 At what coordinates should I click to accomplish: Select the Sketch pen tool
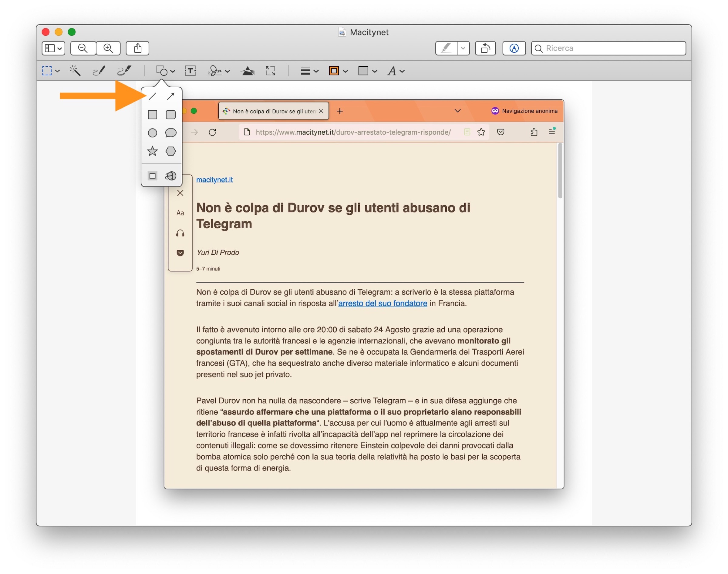[x=99, y=71]
